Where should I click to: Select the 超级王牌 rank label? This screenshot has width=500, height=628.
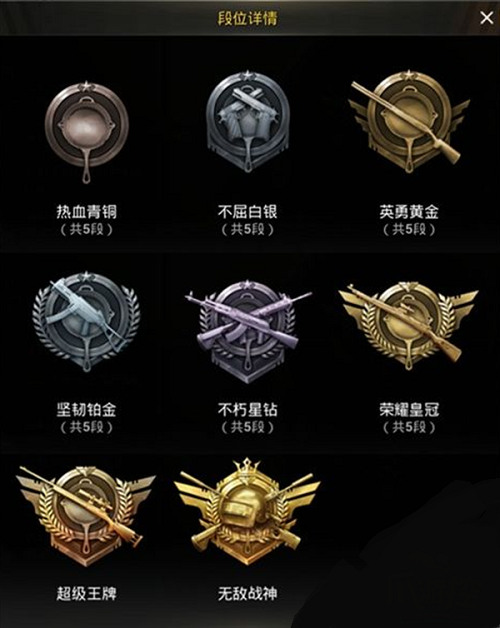click(x=87, y=593)
